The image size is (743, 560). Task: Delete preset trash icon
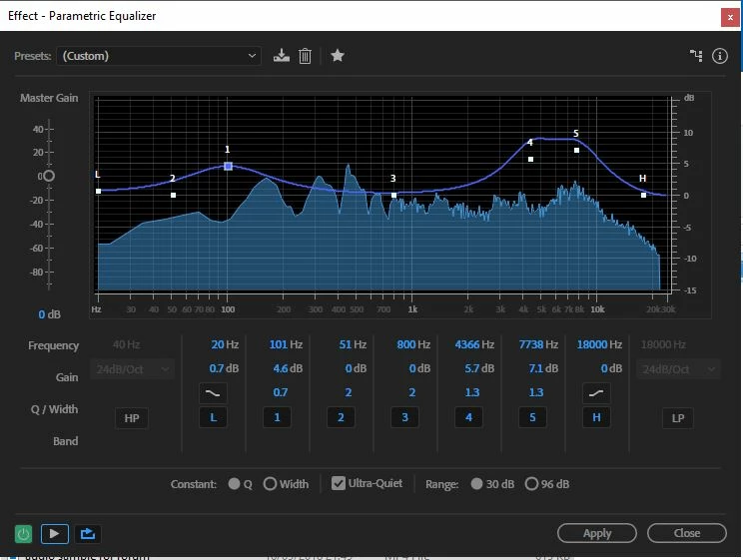(x=306, y=56)
